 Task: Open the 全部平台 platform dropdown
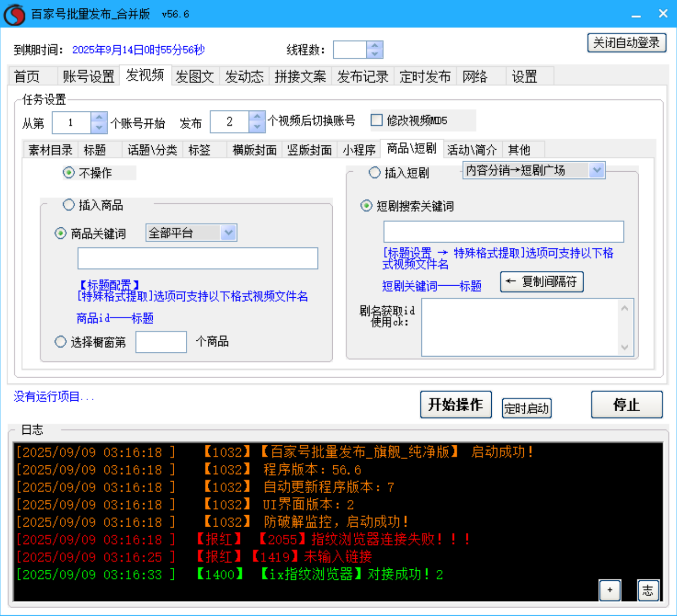tap(229, 233)
